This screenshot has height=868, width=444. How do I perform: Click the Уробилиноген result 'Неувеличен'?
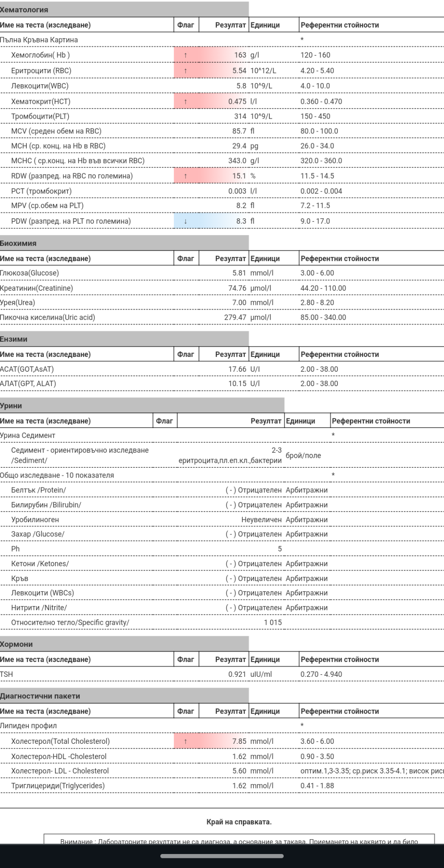pos(262,520)
